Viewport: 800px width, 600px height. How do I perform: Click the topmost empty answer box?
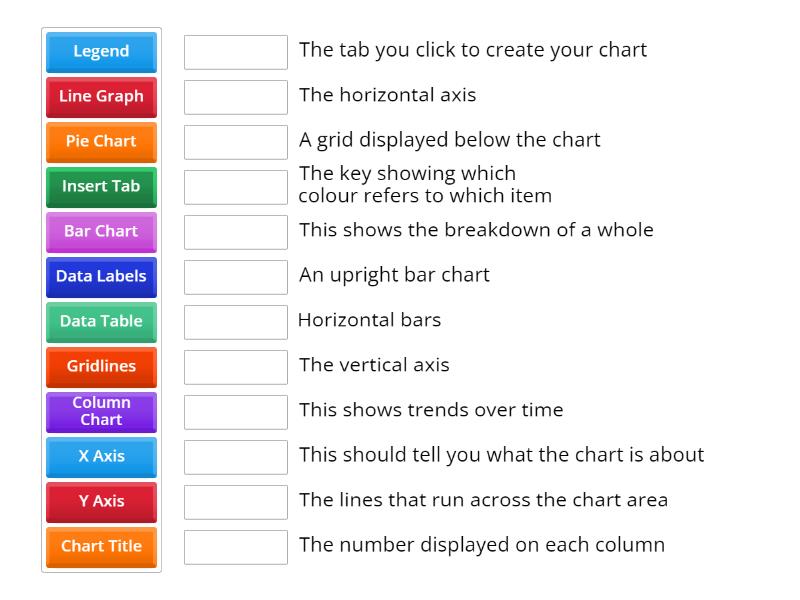pos(235,50)
